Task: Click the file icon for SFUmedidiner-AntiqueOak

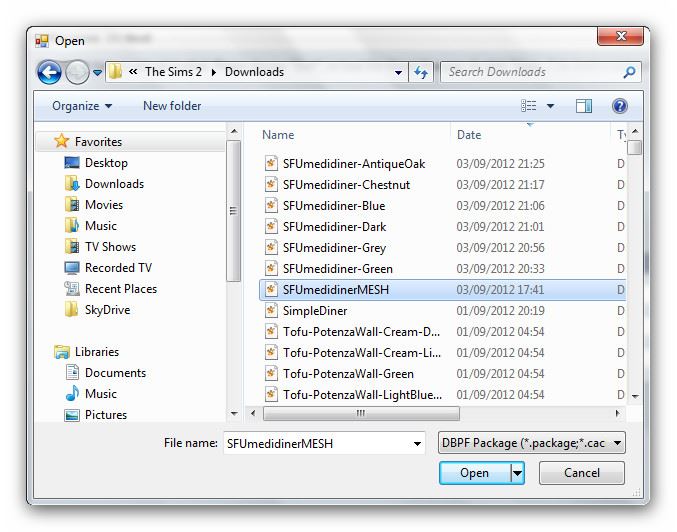Action: pos(271,163)
